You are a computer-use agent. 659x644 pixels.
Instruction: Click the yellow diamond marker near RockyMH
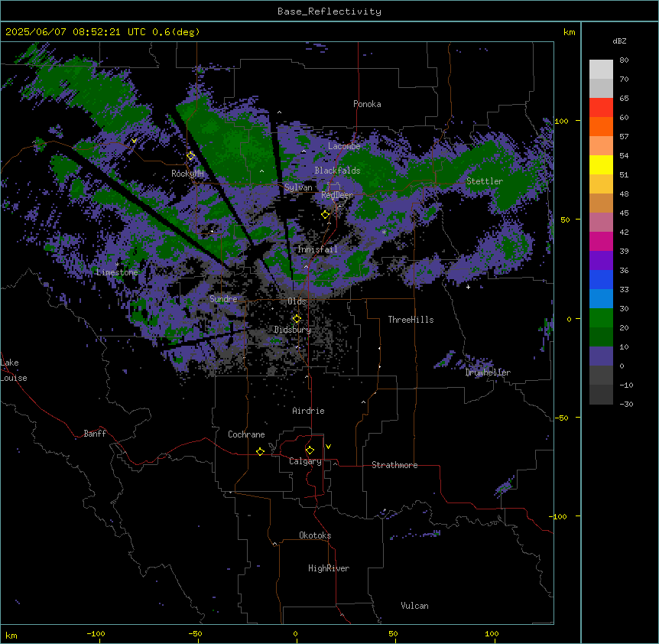(x=190, y=155)
